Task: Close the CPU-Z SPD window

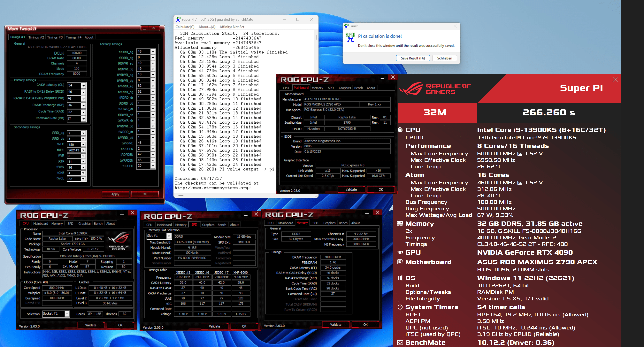Action: [x=256, y=214]
